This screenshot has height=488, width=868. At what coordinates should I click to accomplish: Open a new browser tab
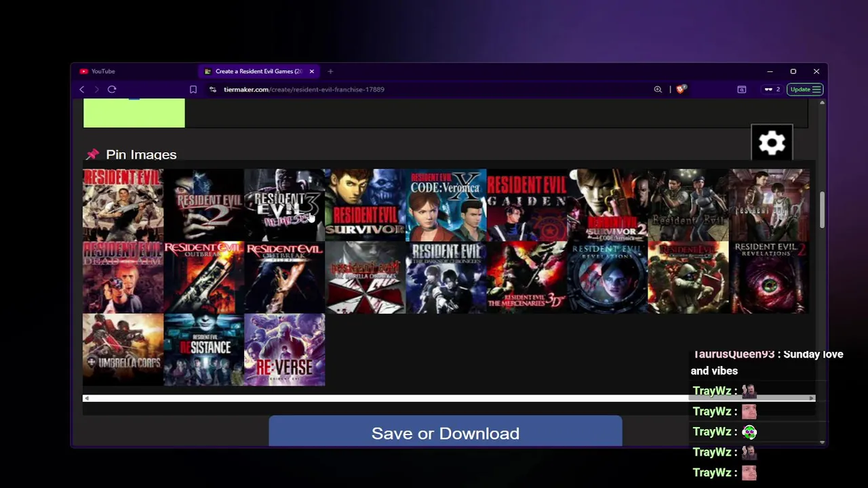coord(330,71)
